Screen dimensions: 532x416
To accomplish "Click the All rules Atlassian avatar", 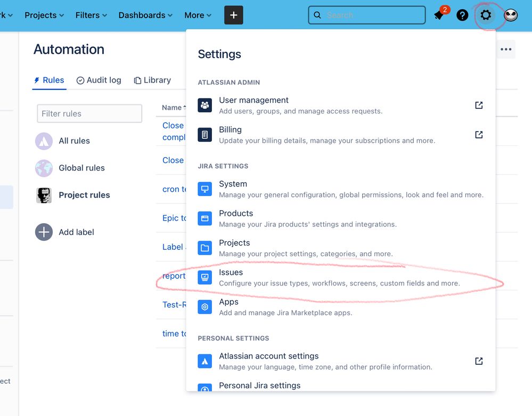I will 44,141.
